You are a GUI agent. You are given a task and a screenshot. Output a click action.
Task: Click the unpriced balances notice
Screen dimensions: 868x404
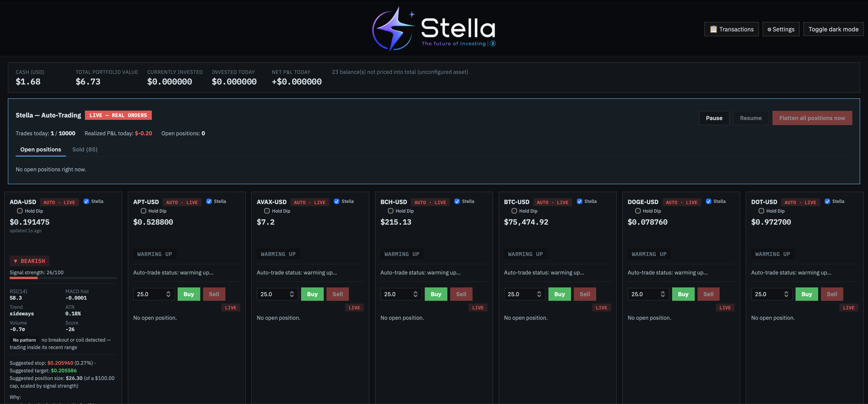point(400,72)
